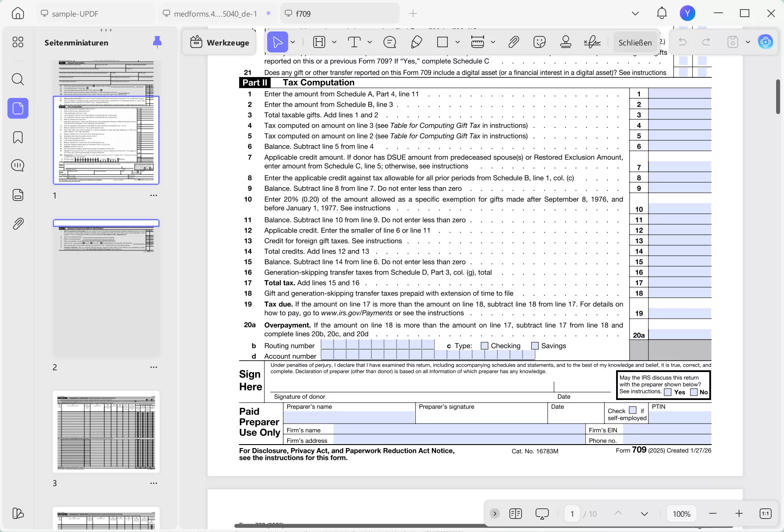This screenshot has height=532, width=784.
Task: Switch to the medforms tab
Action: pyautogui.click(x=215, y=14)
